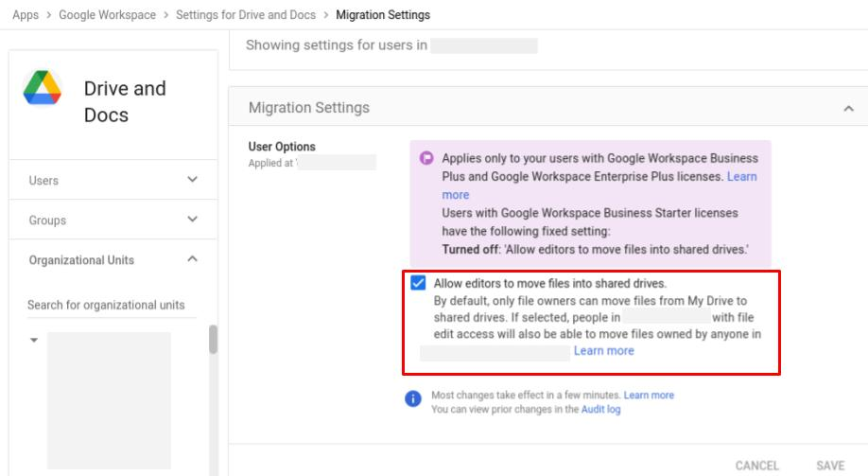Collapse the organizational unit tree arrow
Viewport: 868px width, 476px height.
pyautogui.click(x=34, y=340)
